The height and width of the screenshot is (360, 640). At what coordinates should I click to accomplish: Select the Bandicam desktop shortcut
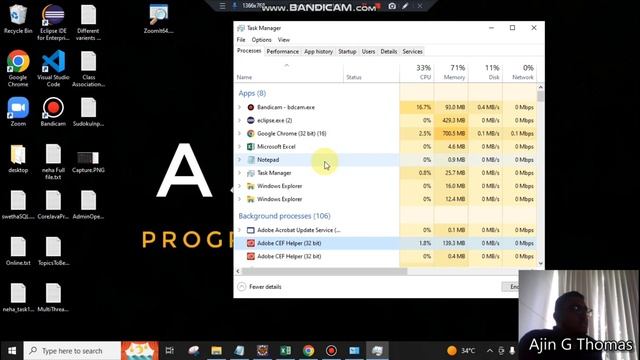(x=53, y=111)
